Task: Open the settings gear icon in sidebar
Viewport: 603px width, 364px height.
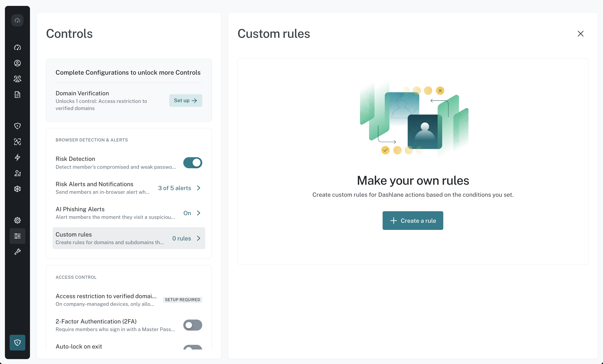Action: click(17, 220)
